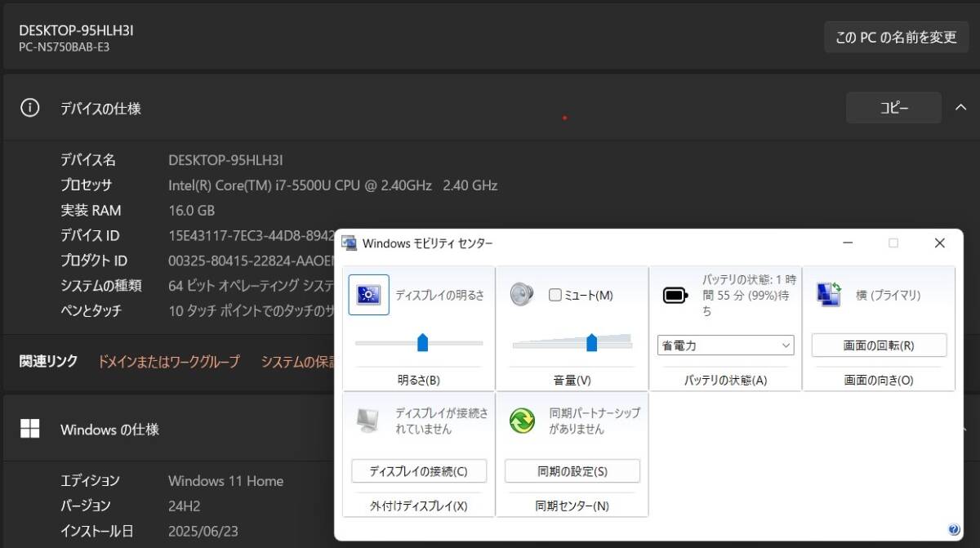The width and height of the screenshot is (980, 548).
Task: Click the コピー button for device specs
Action: (893, 108)
